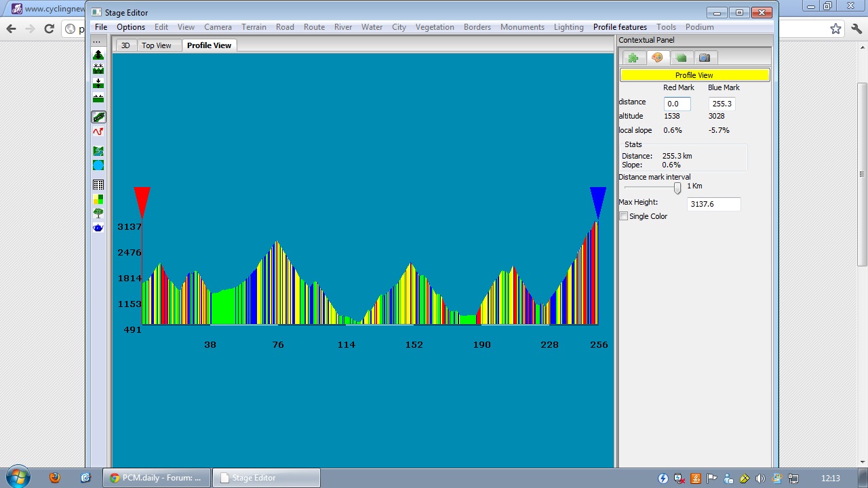Screen dimensions: 868x488
Task: Click the Max Height input field
Action: point(713,204)
